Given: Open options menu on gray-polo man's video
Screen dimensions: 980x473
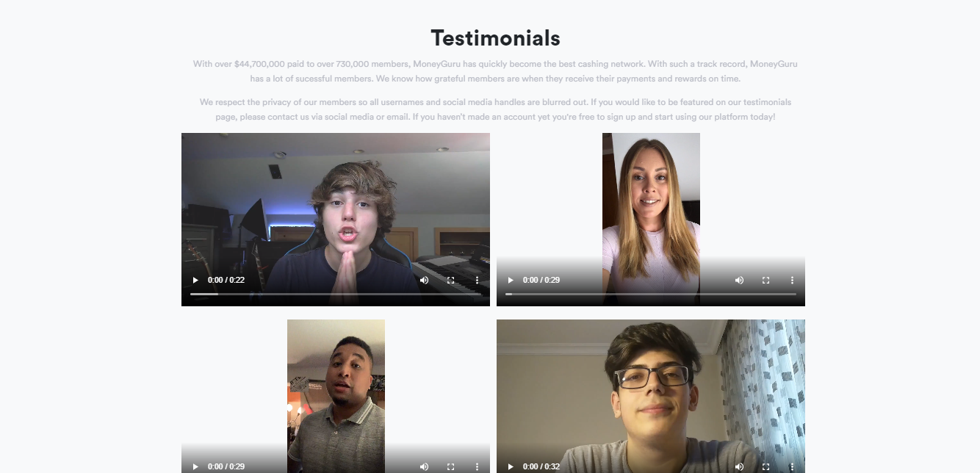Looking at the screenshot, I should click(477, 466).
